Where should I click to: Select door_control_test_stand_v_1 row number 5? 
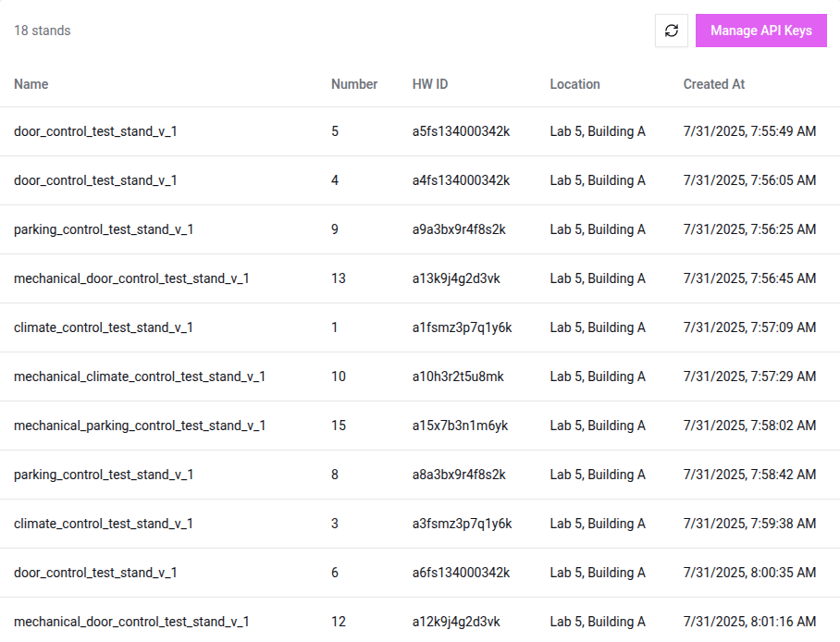[x=95, y=131]
